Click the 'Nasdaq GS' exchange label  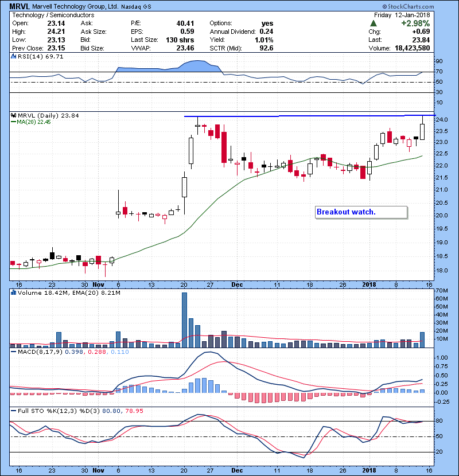point(136,7)
